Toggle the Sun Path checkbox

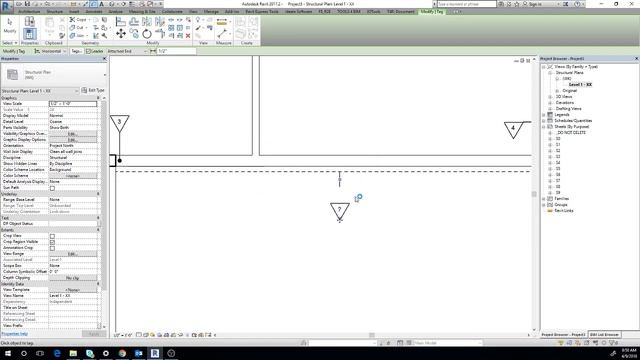(52, 188)
